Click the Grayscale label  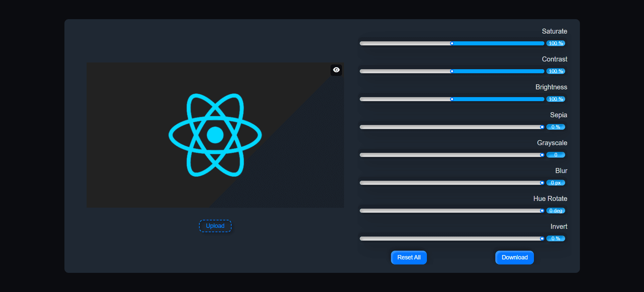[x=552, y=143]
